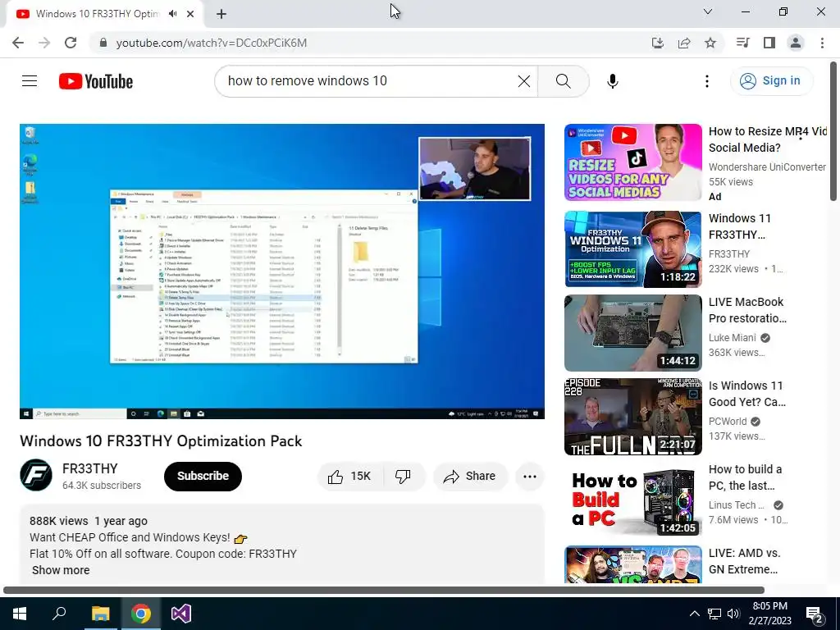The image size is (840, 630).
Task: Install app icon in address bar
Action: (657, 43)
